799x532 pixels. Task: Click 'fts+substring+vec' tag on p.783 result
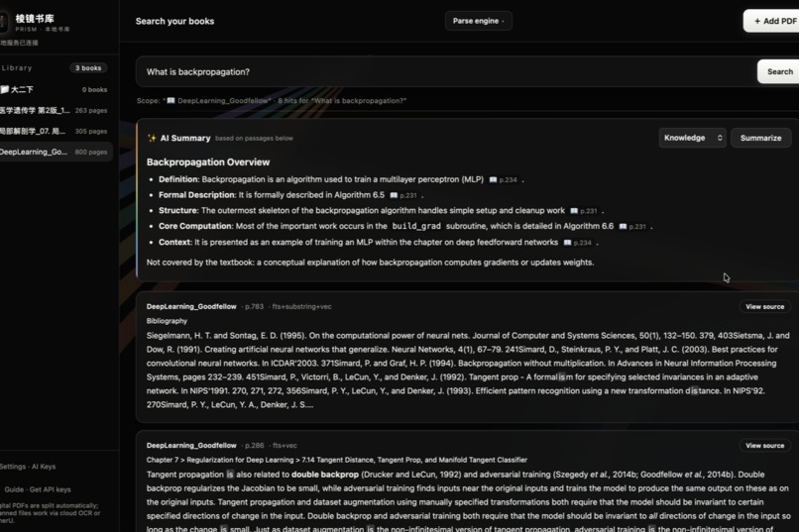tap(301, 306)
